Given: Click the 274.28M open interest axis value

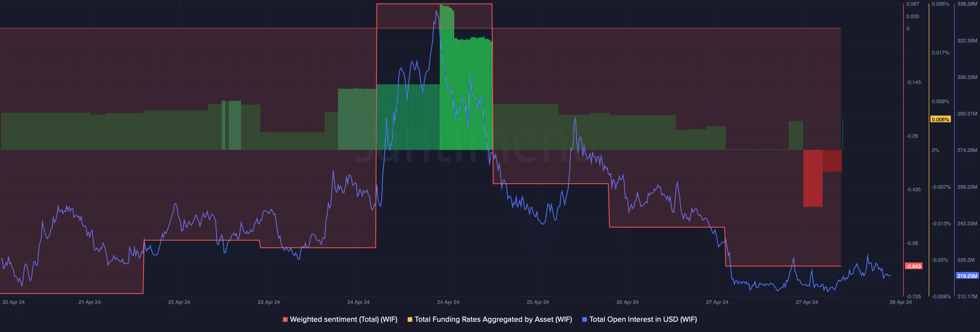Looking at the screenshot, I should [x=967, y=150].
